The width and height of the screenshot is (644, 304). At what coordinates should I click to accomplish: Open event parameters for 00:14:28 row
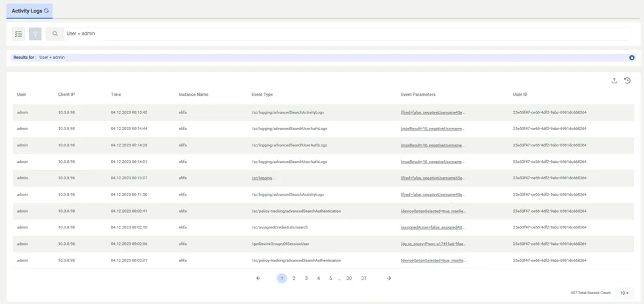click(433, 145)
